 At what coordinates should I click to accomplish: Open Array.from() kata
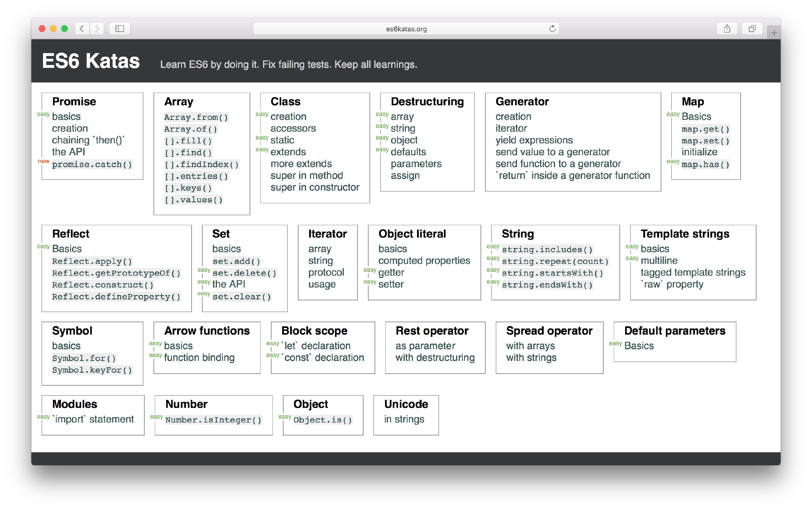pyautogui.click(x=196, y=117)
